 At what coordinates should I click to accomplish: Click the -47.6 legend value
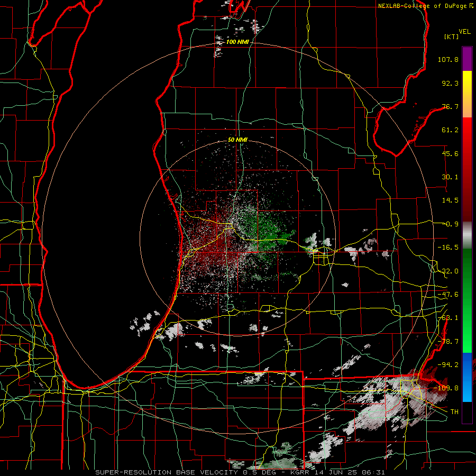(448, 295)
